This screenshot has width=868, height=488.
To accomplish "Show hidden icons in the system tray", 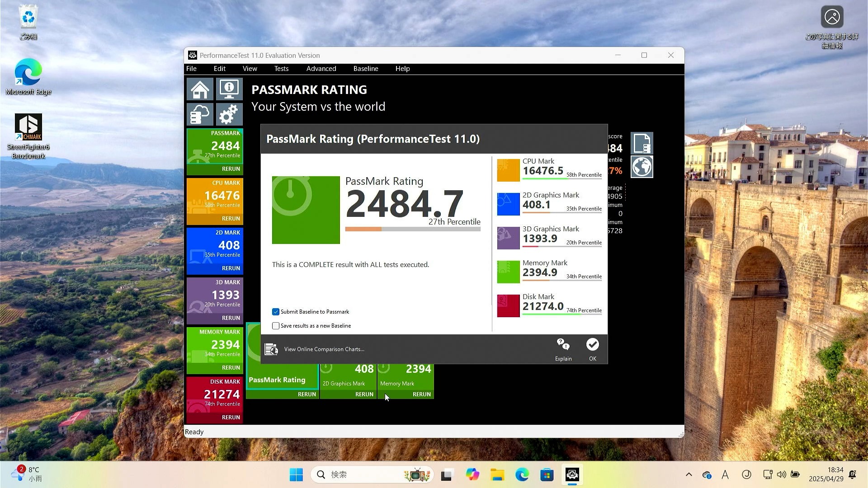I will click(689, 474).
